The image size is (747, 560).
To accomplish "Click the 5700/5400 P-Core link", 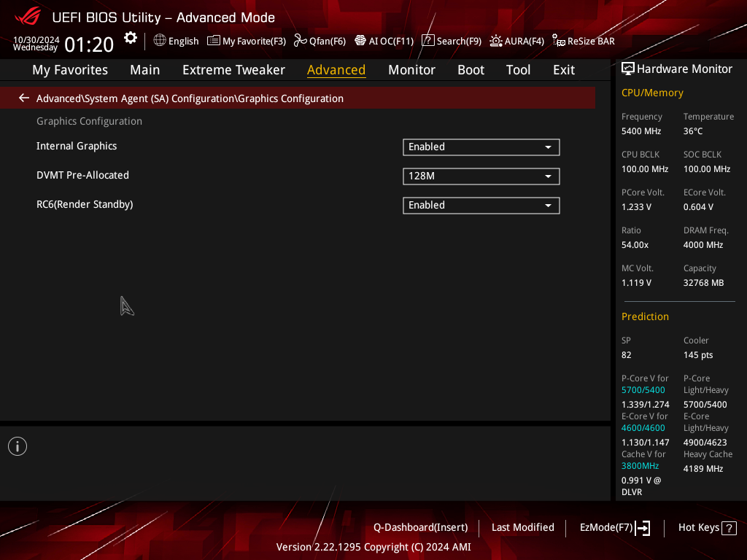I will click(643, 390).
